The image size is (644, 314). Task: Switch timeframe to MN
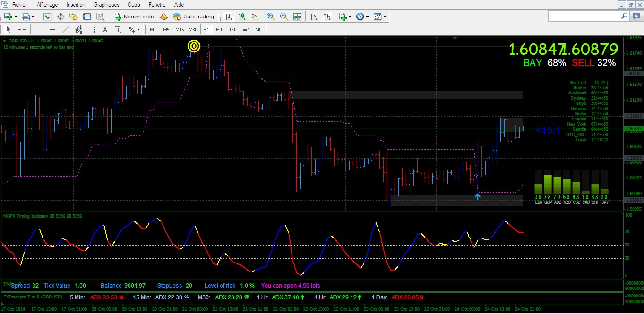tap(259, 29)
